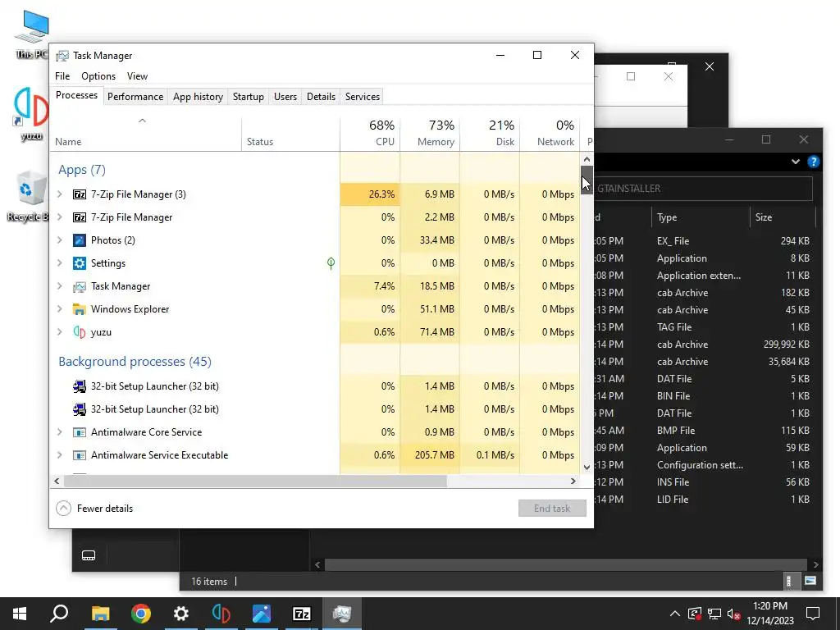Sort processes by Memory column

click(430, 133)
